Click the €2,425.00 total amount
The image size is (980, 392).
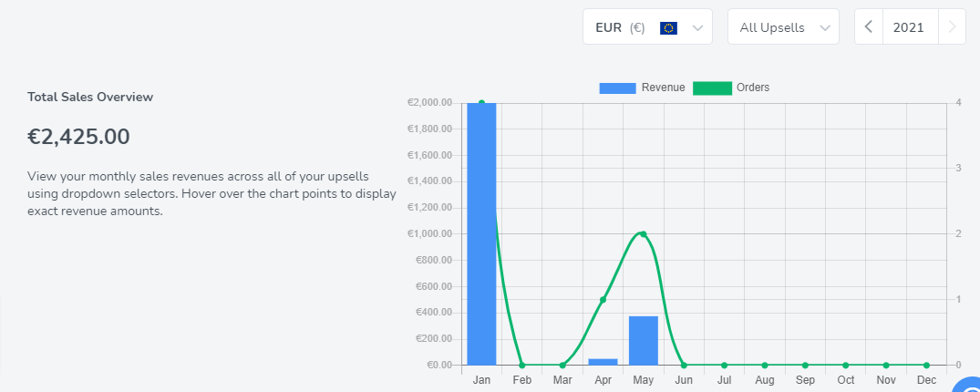(78, 137)
